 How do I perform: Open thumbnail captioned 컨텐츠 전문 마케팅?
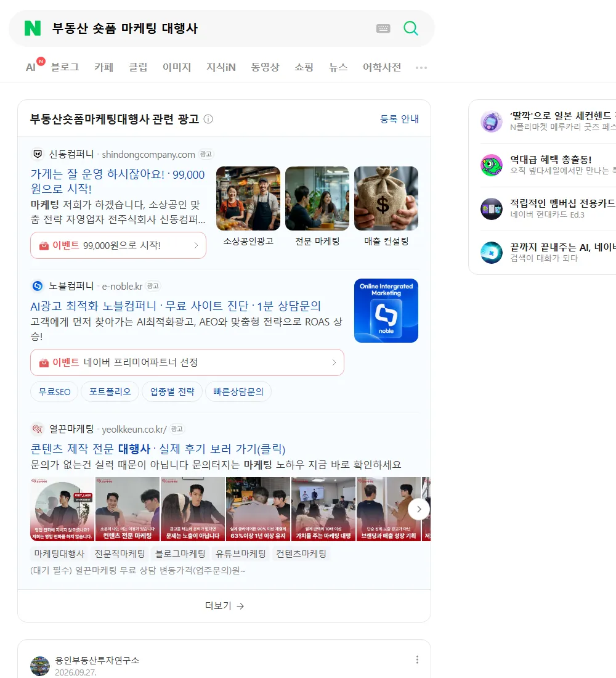click(128, 509)
